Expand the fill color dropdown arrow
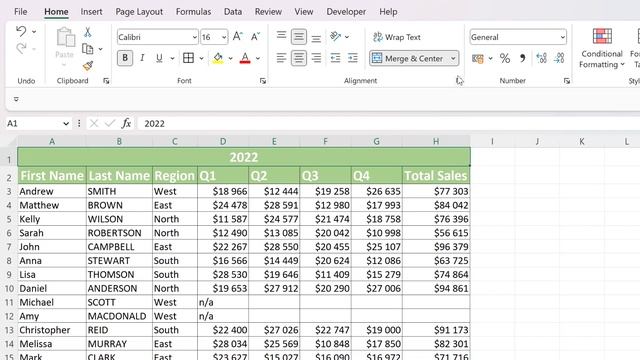The image size is (640, 360). pyautogui.click(x=231, y=58)
